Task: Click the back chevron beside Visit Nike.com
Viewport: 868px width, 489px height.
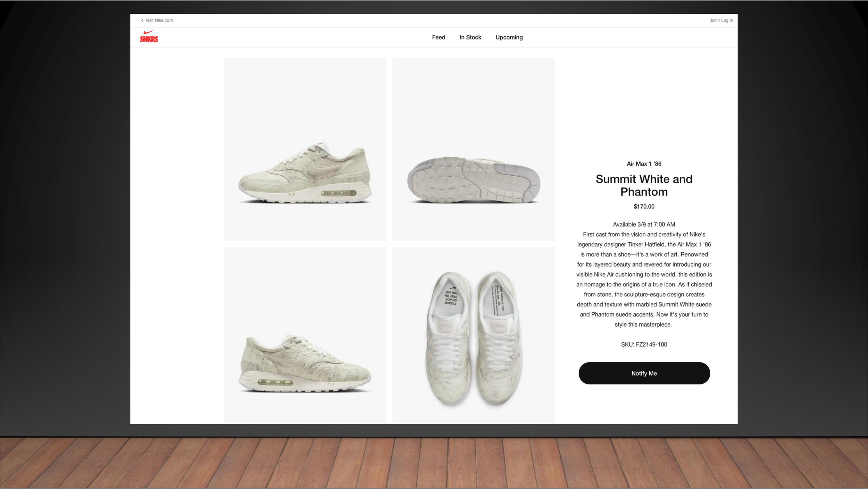Action: pyautogui.click(x=142, y=20)
